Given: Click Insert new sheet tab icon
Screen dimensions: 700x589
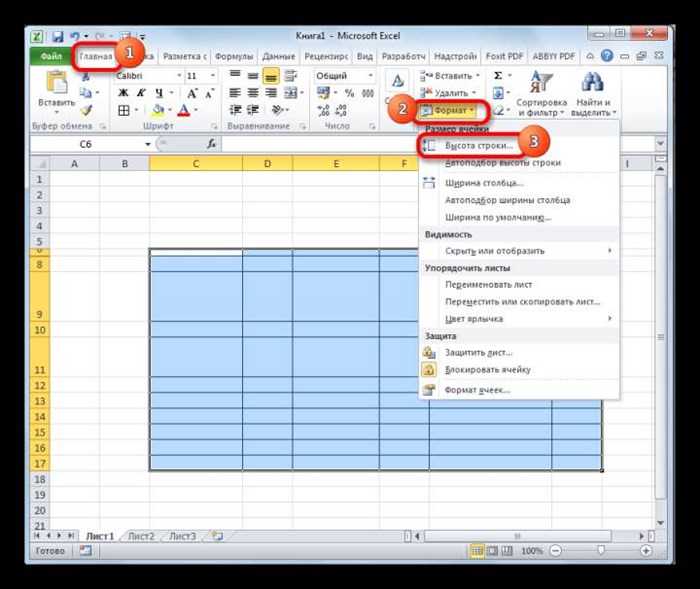Looking at the screenshot, I should pyautogui.click(x=217, y=536).
